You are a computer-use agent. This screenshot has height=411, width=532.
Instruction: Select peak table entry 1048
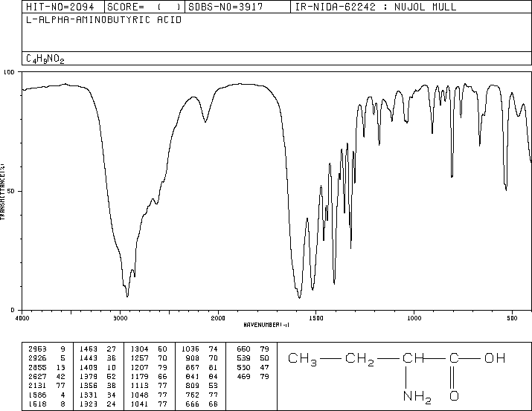tap(139, 395)
